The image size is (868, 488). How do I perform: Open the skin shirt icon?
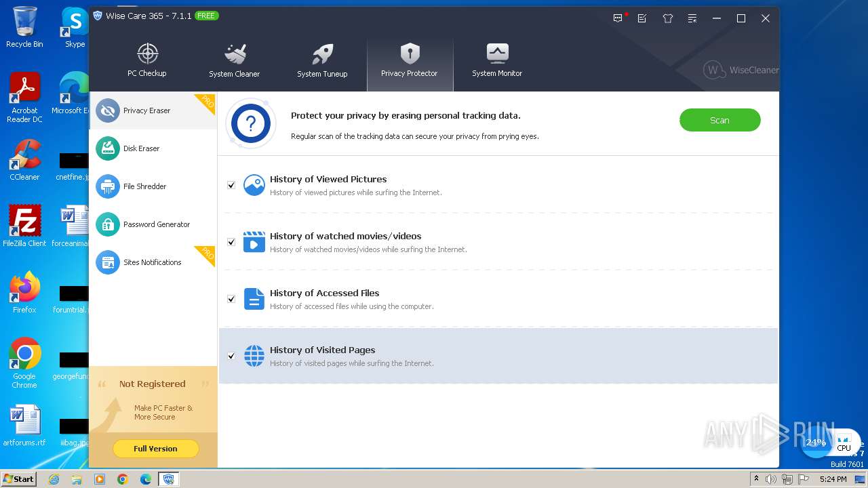click(667, 18)
